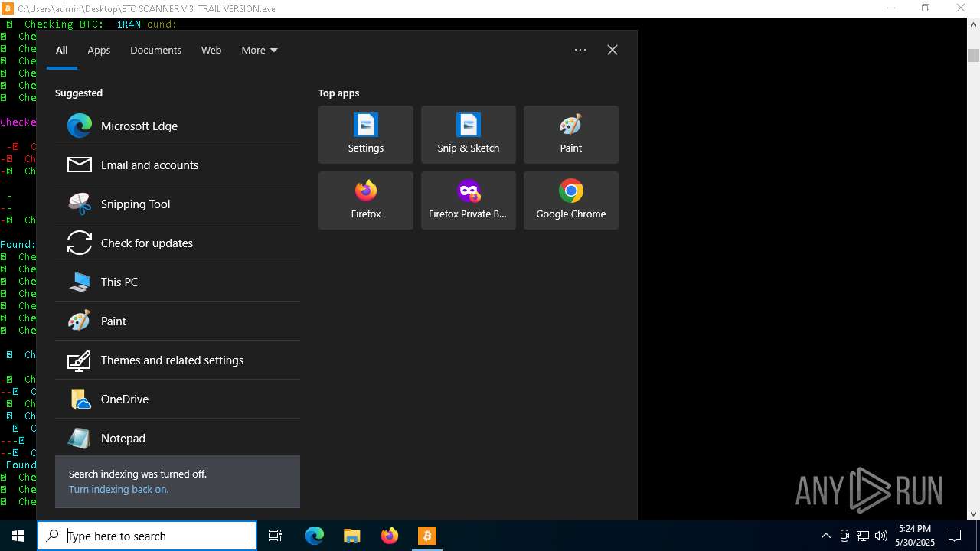The width and height of the screenshot is (980, 551).
Task: Open Paint tile in Top apps
Action: (571, 135)
